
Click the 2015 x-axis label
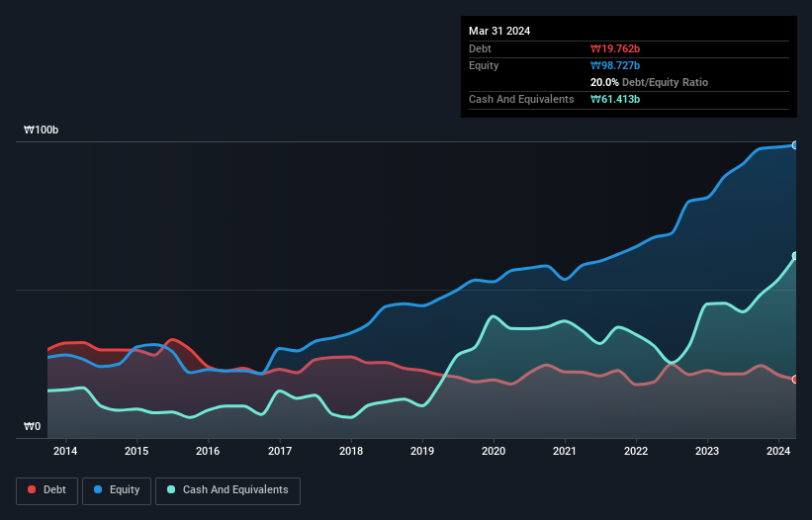(x=136, y=451)
